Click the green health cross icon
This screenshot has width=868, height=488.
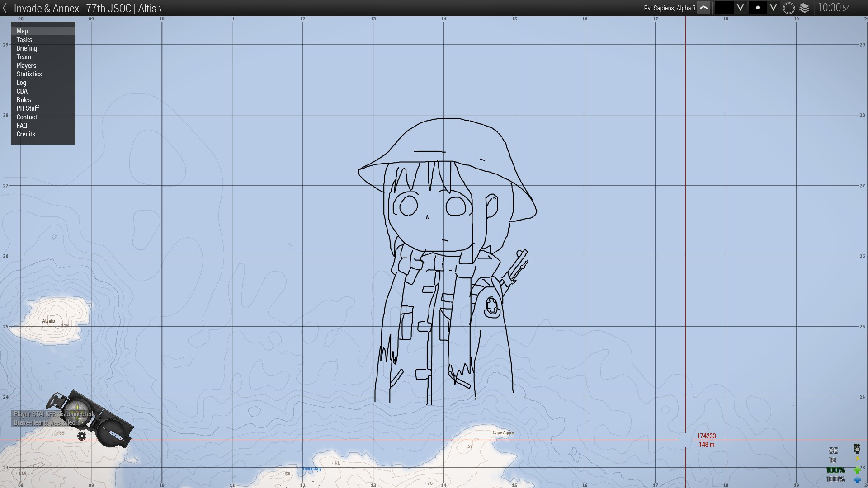point(857,470)
